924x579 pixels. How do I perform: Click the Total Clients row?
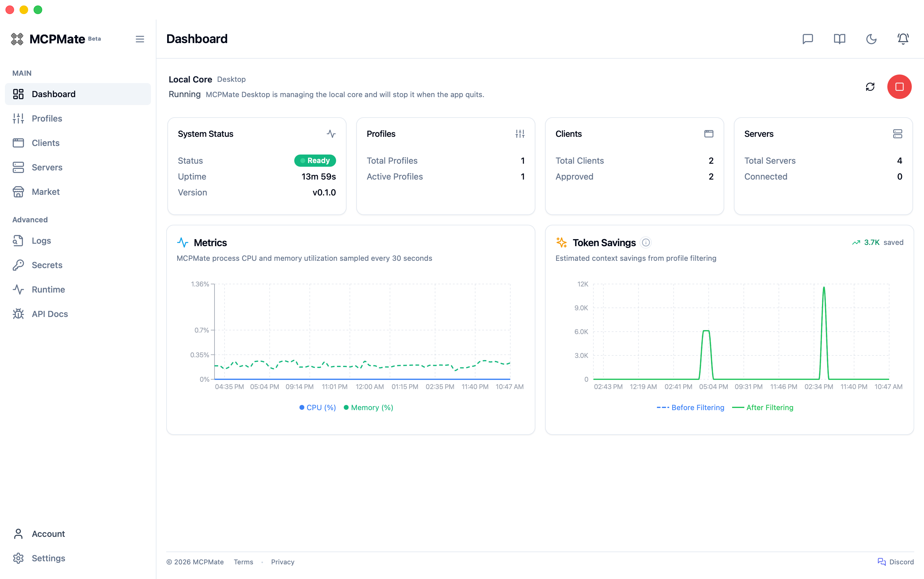pyautogui.click(x=634, y=160)
